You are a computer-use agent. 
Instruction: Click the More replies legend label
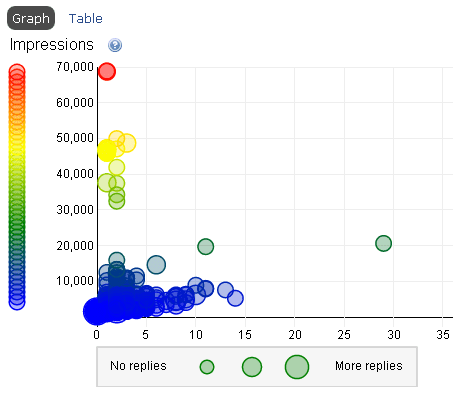pyautogui.click(x=369, y=366)
